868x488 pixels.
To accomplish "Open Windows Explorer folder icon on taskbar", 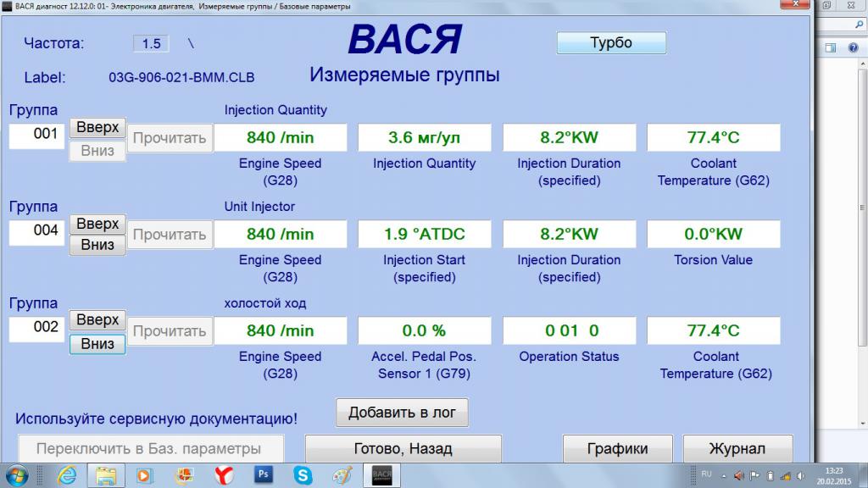I will pos(106,476).
